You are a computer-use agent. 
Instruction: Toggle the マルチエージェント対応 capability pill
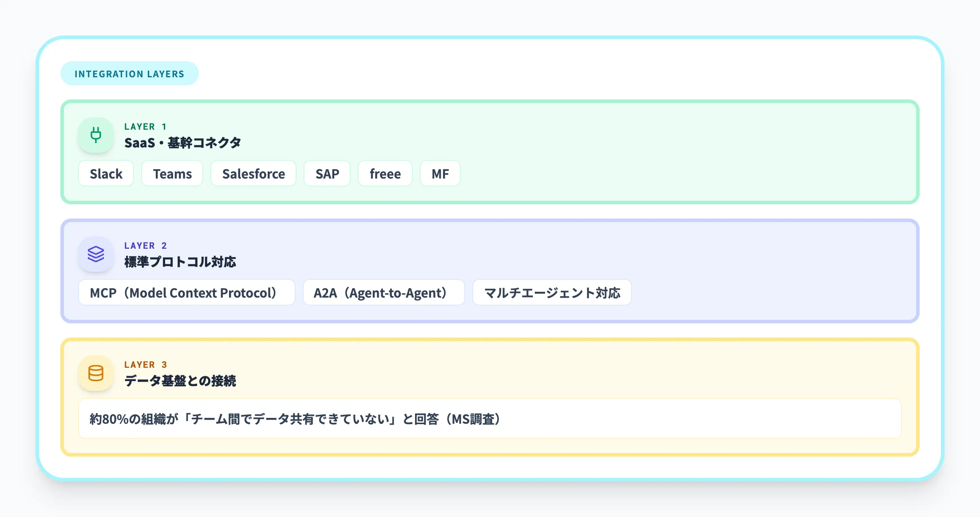click(x=552, y=292)
